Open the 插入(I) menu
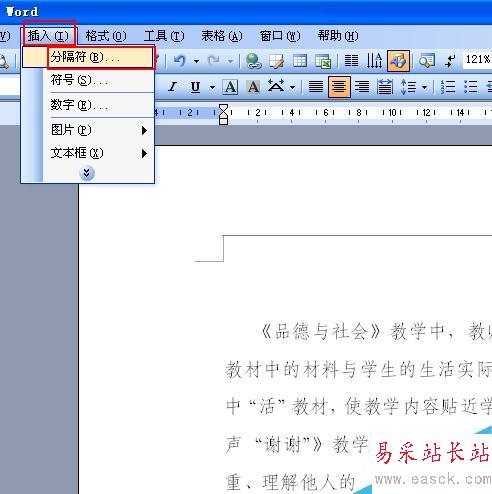 (49, 35)
